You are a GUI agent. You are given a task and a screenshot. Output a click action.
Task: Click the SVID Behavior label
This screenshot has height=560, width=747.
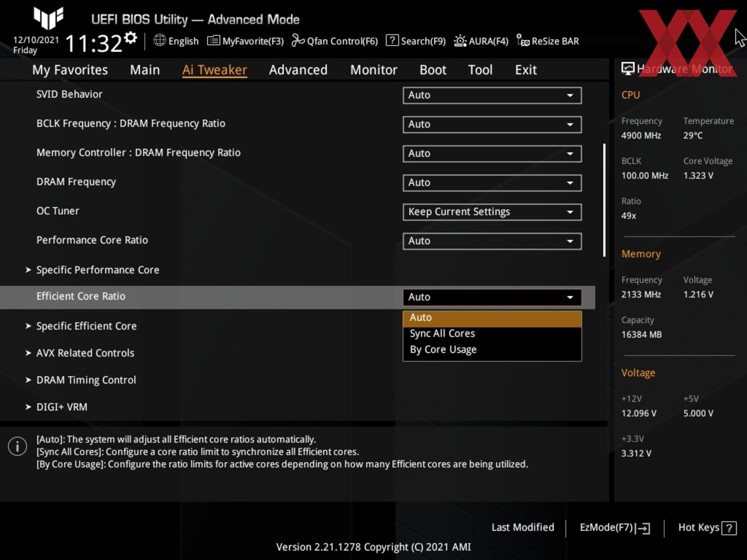69,94
